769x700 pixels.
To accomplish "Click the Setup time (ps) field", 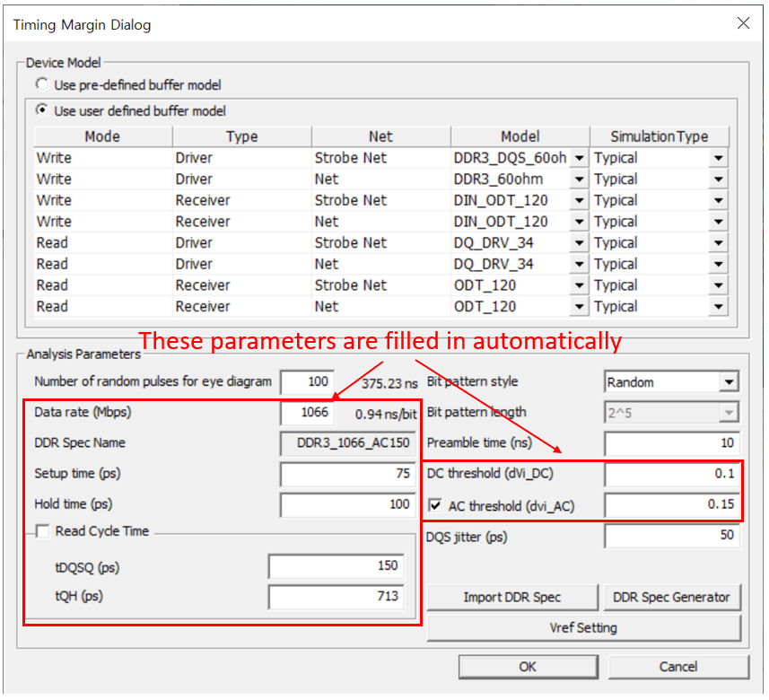I will tap(348, 474).
